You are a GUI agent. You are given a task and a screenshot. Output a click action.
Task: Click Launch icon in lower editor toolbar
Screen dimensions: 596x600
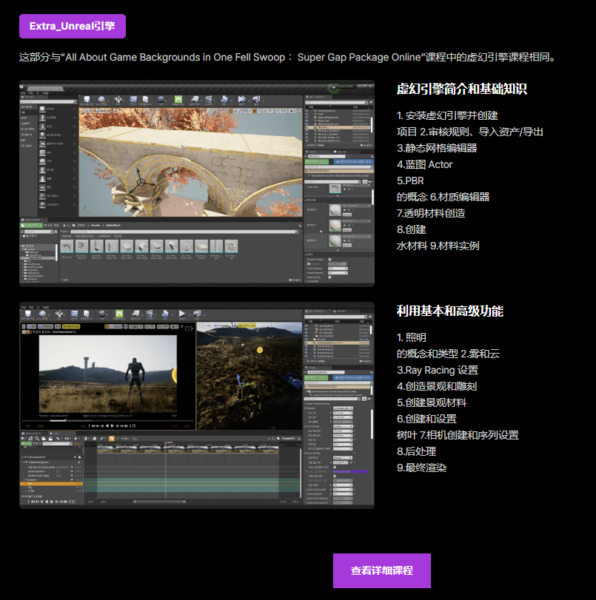point(197,314)
